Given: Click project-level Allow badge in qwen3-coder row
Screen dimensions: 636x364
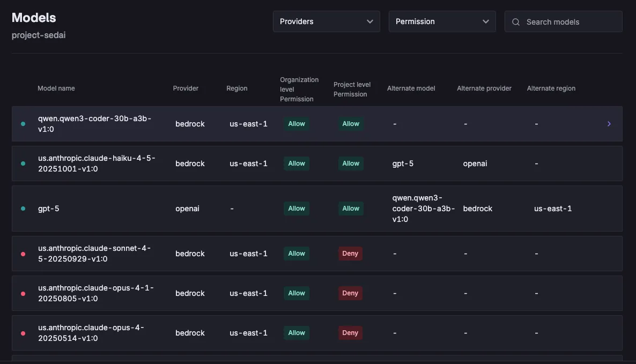Looking at the screenshot, I should point(351,124).
